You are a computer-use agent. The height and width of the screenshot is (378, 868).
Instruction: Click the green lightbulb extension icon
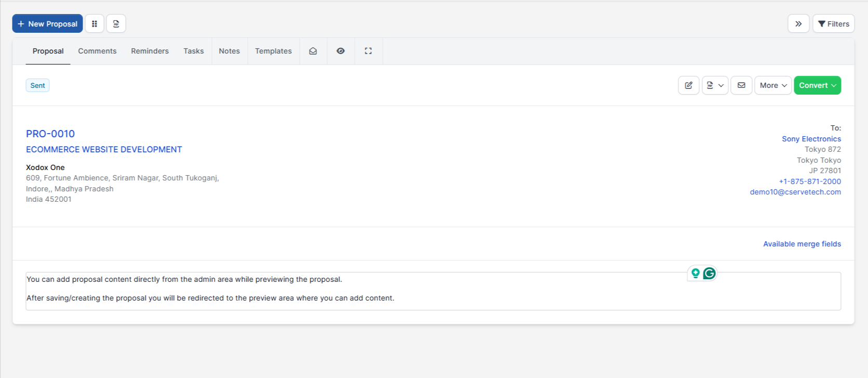point(696,273)
